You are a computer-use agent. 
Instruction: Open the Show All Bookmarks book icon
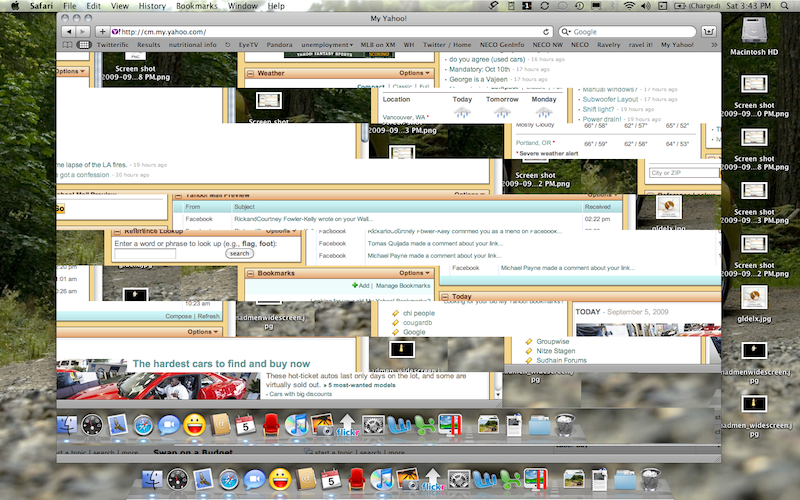pyautogui.click(x=67, y=45)
